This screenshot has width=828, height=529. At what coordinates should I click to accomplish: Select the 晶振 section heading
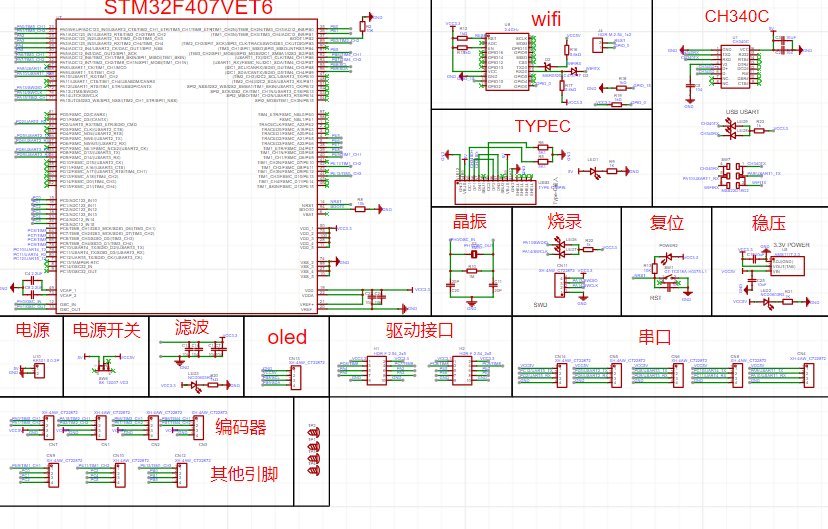[469, 221]
